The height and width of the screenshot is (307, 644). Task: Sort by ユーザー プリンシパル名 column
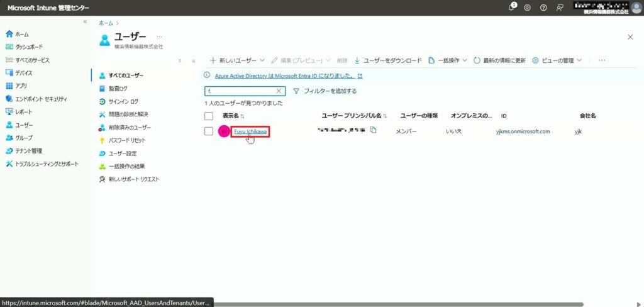(355, 116)
